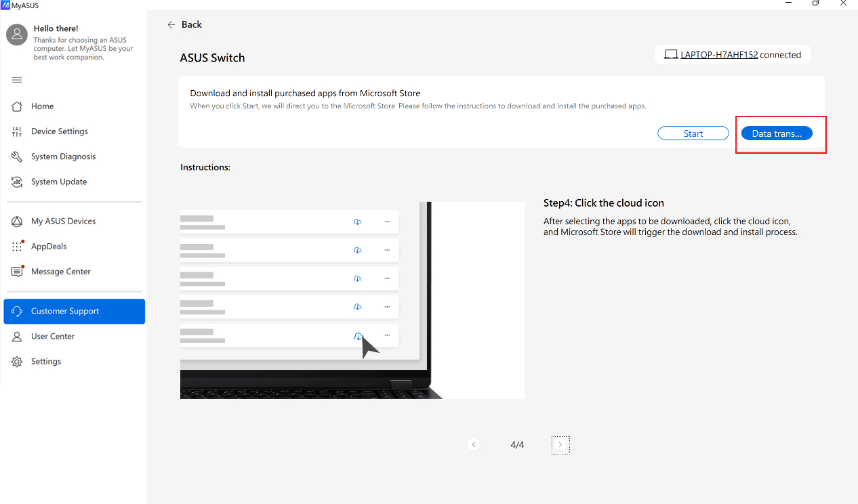Viewport: 858px width, 504px height.
Task: Click the My ASUS Devices icon
Action: coord(18,222)
